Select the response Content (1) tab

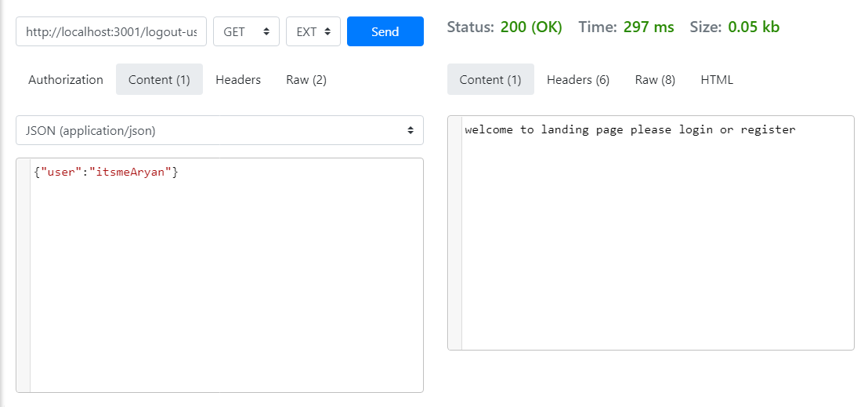[x=490, y=79]
